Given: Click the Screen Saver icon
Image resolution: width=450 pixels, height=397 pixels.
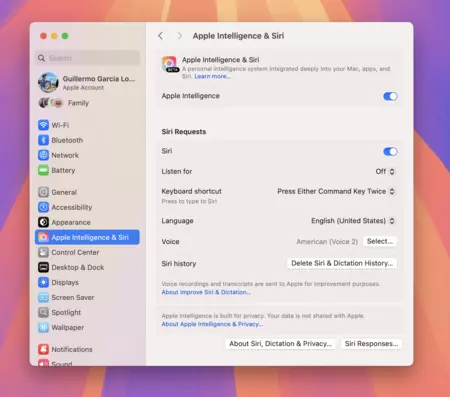Looking at the screenshot, I should [x=43, y=297].
